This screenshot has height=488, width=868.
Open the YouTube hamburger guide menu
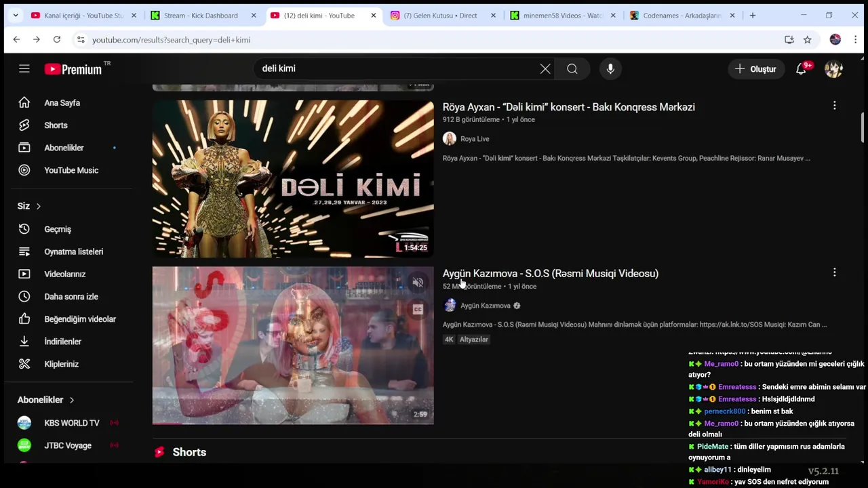tap(24, 68)
